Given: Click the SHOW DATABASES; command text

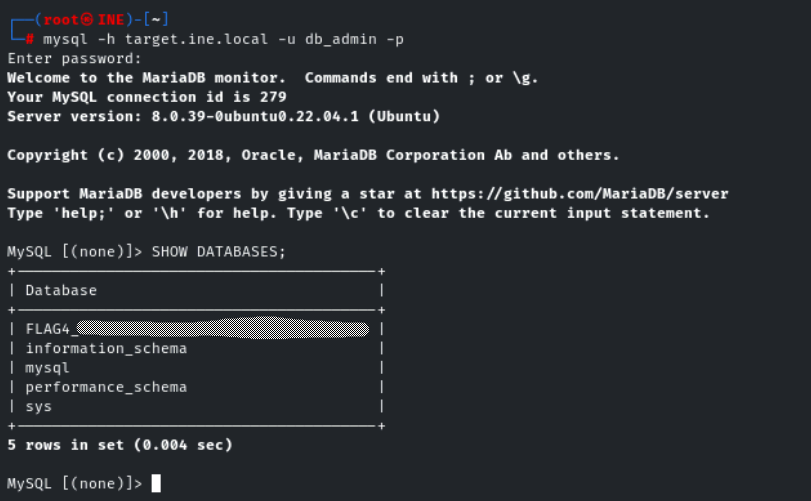Looking at the screenshot, I should [219, 251].
